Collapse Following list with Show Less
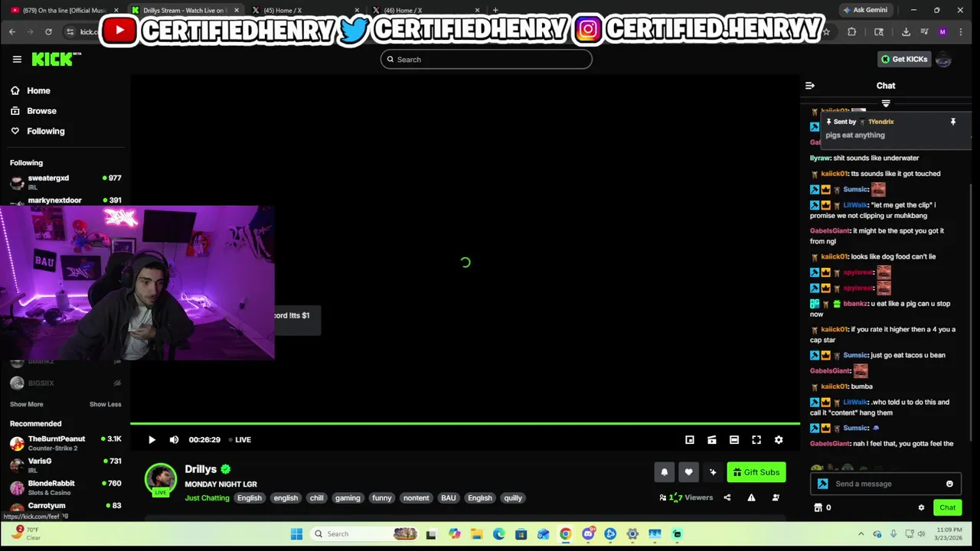980x551 pixels. coord(105,404)
